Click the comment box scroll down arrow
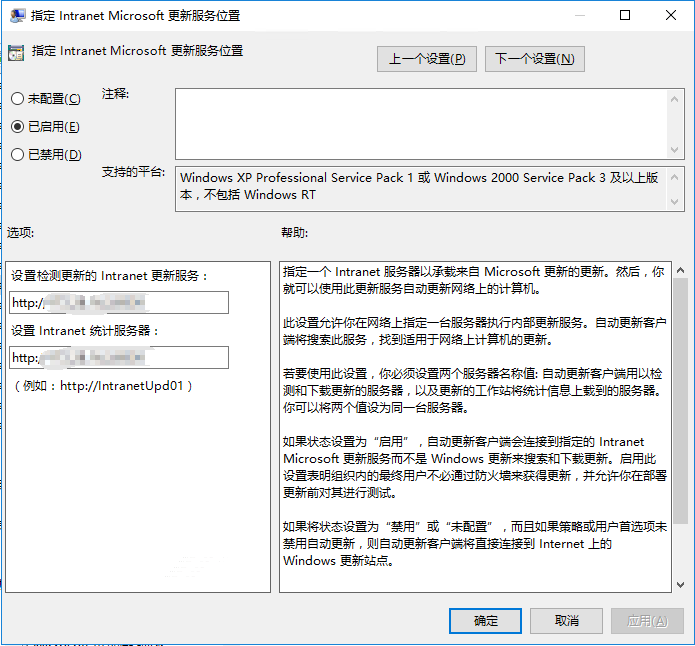Screen dimensions: 695x646 pyautogui.click(x=674, y=149)
